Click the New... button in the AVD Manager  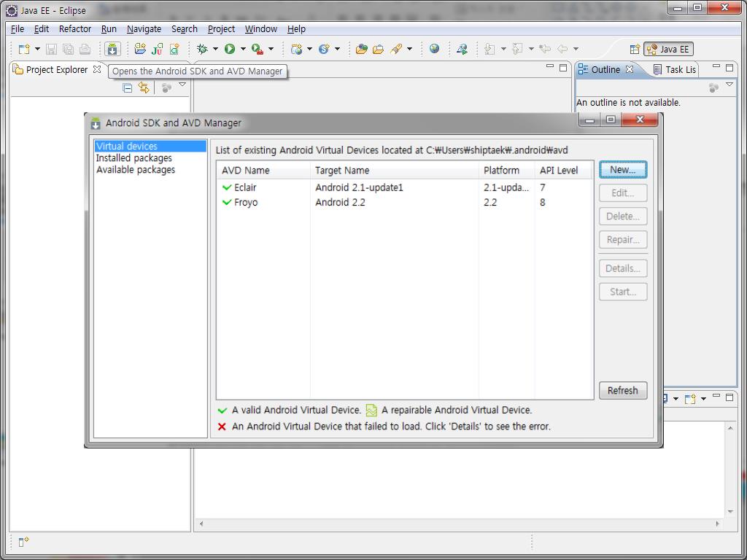point(623,169)
